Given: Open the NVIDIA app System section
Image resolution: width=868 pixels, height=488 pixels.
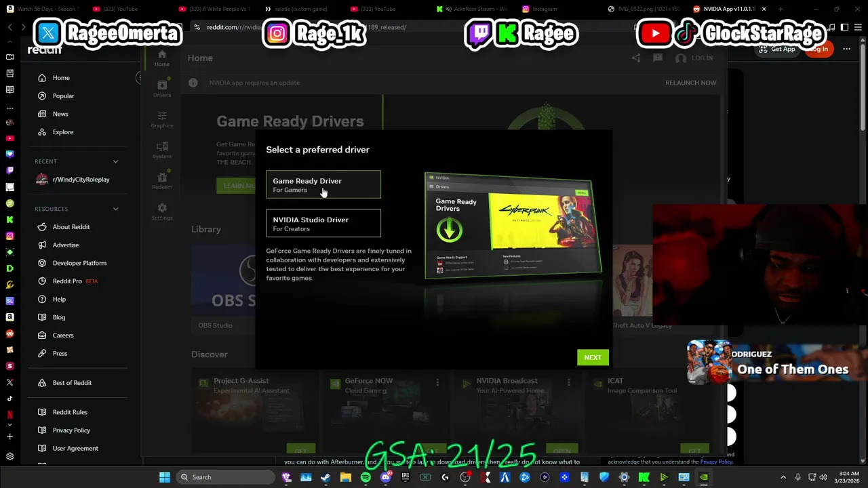Looking at the screenshot, I should click(161, 150).
